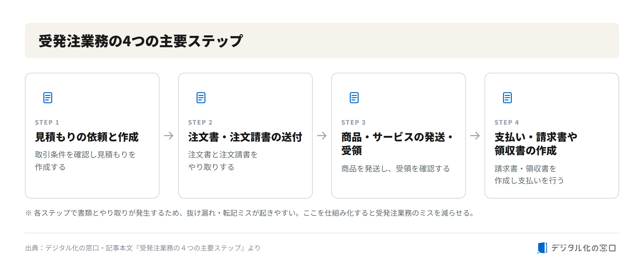Image resolution: width=644 pixels, height=278 pixels.
Task: Click the arrow between STEP 3 and STEP 4
Action: pos(475,136)
